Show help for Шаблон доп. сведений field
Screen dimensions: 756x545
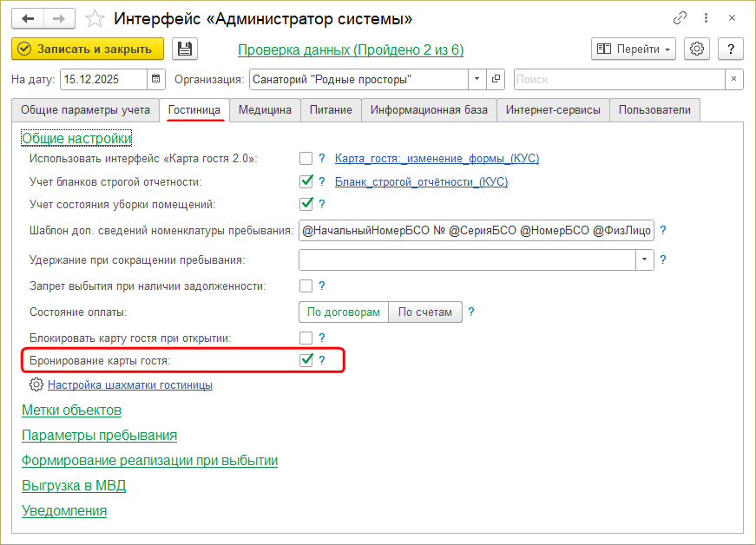pos(663,230)
